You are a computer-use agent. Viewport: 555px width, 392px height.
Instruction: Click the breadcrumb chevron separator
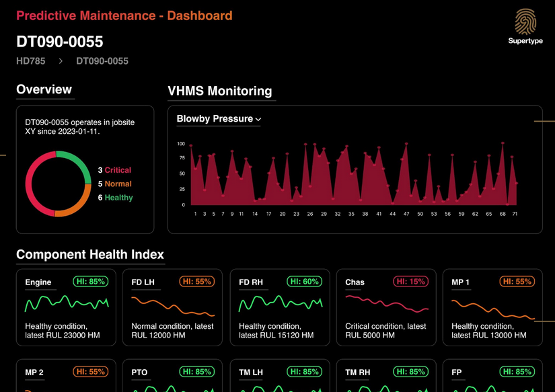click(x=61, y=61)
